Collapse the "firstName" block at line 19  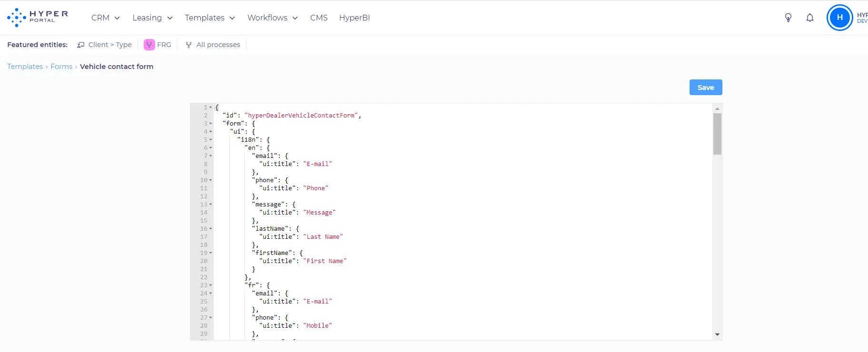point(211,253)
